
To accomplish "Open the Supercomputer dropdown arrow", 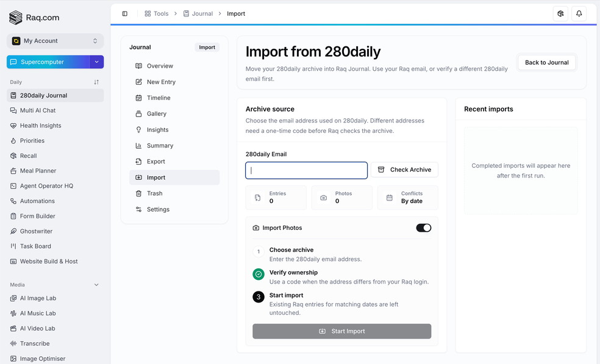I will [x=97, y=62].
